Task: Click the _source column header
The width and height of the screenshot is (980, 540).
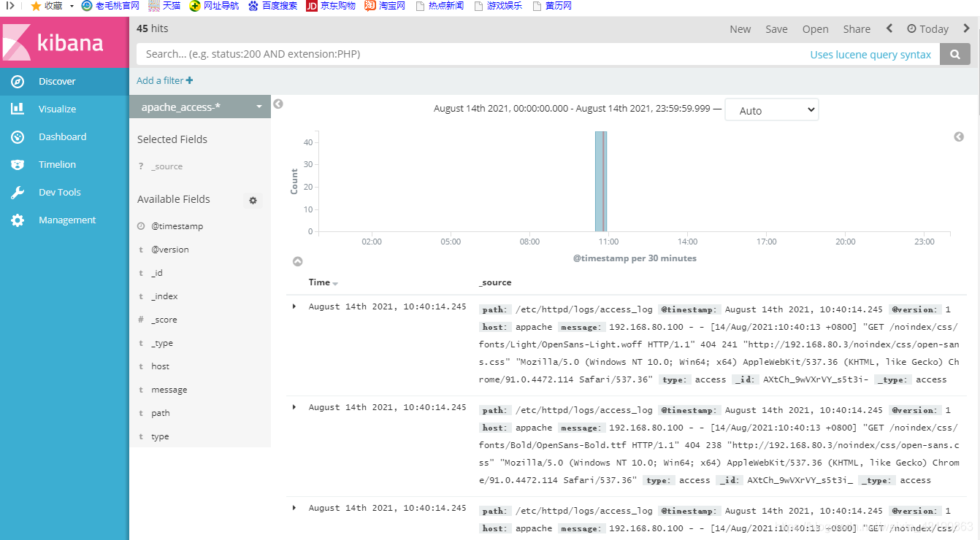Action: (x=495, y=282)
